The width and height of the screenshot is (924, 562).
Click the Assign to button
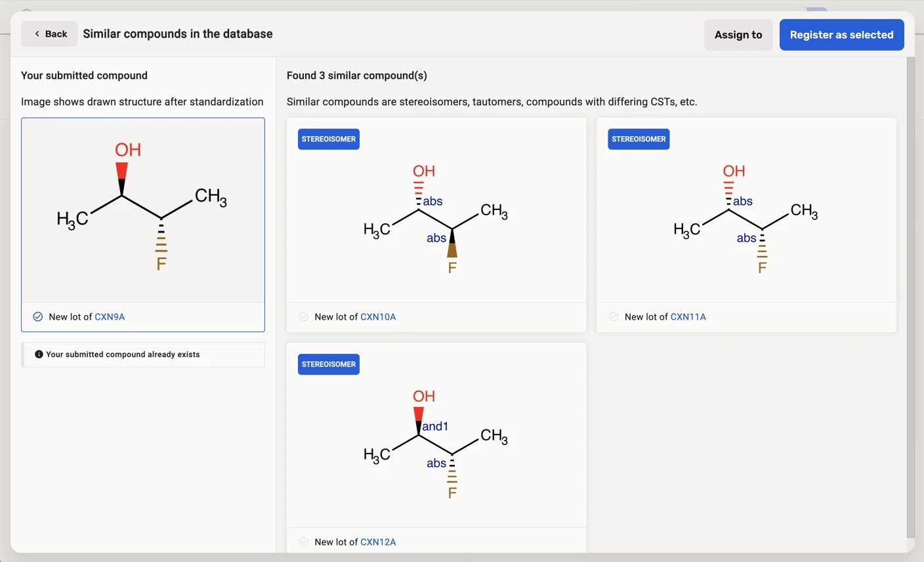click(x=738, y=35)
